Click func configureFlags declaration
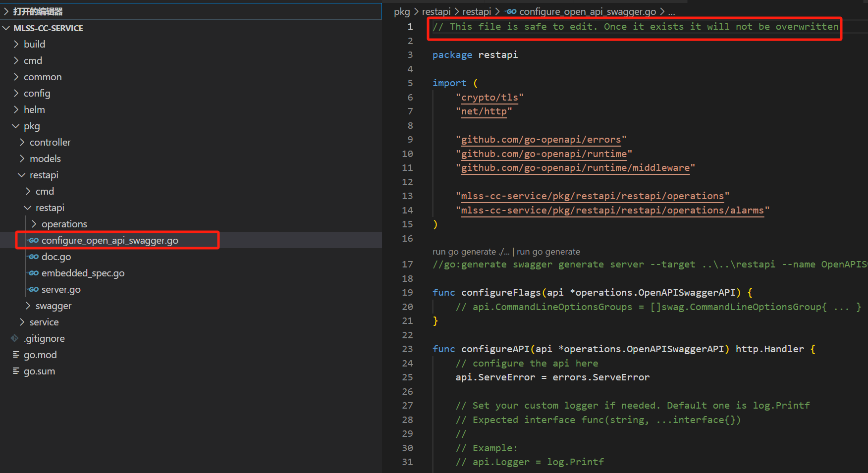 pyautogui.click(x=593, y=293)
